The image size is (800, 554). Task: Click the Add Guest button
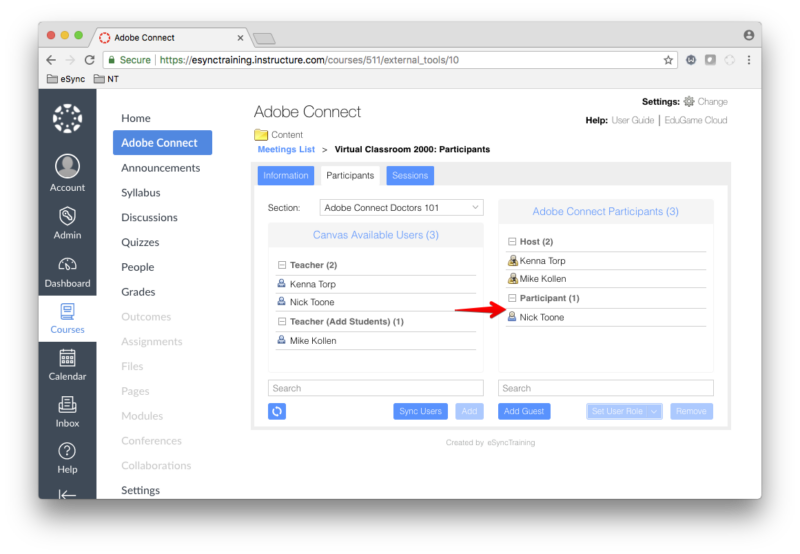click(x=524, y=411)
